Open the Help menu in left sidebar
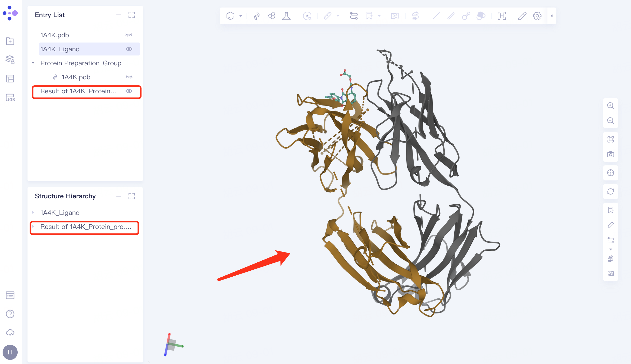 (x=10, y=314)
